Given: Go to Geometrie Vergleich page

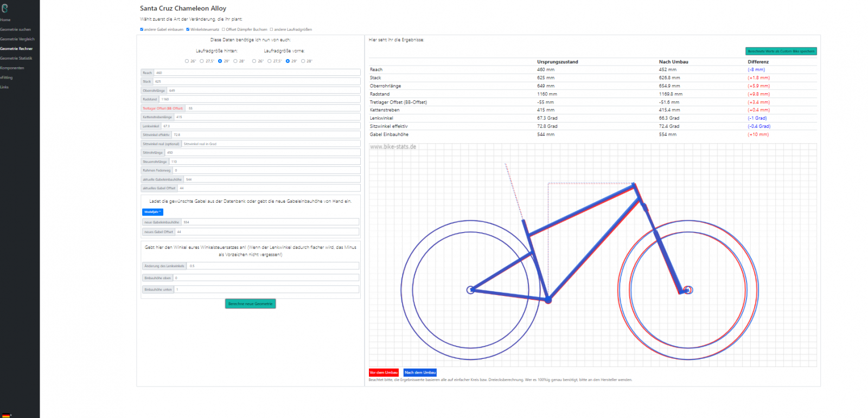Looking at the screenshot, I should (17, 39).
